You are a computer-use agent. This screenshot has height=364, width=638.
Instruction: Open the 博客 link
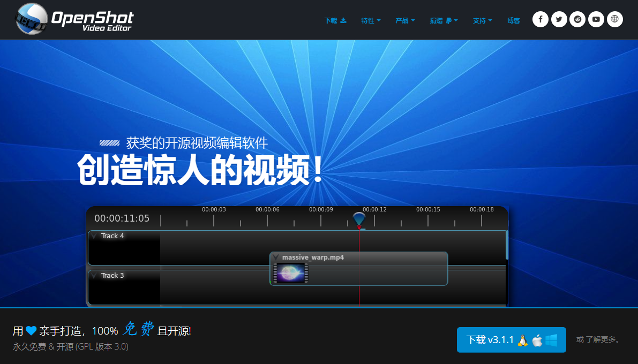(514, 20)
